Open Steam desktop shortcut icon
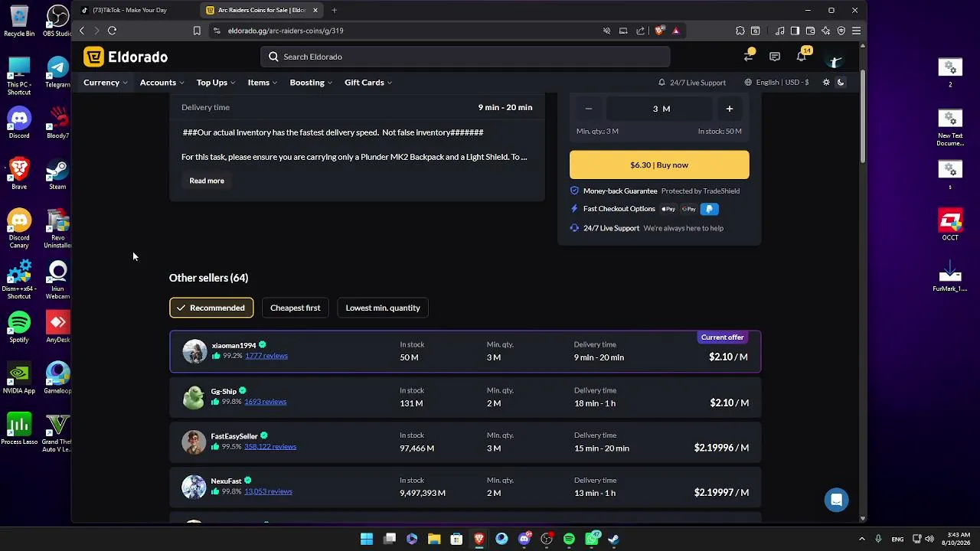Image resolution: width=980 pixels, height=551 pixels. 57,174
